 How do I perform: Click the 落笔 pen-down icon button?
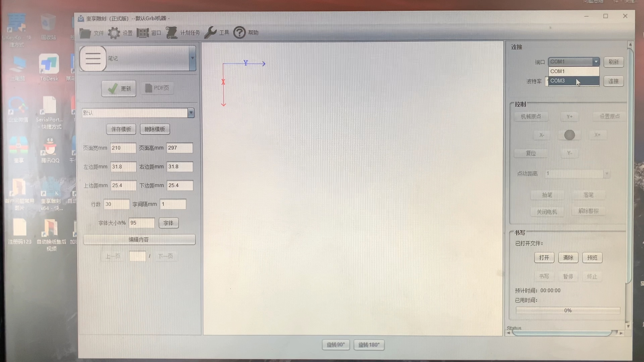588,195
